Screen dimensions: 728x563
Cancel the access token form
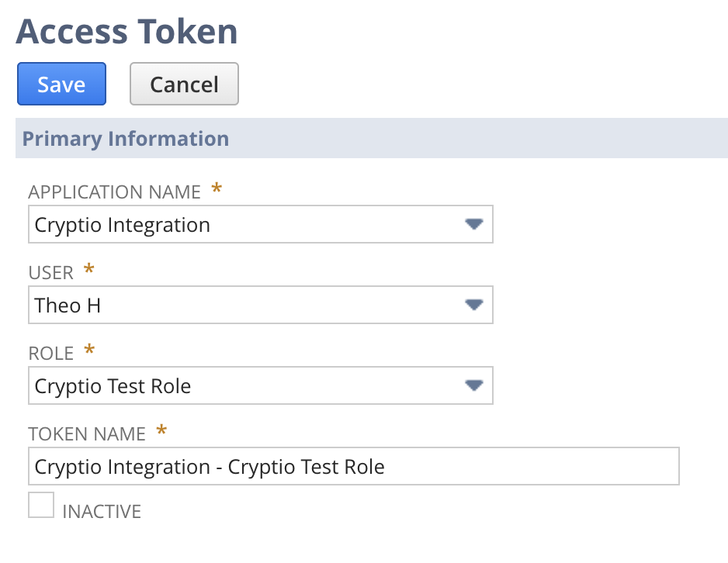(x=184, y=84)
